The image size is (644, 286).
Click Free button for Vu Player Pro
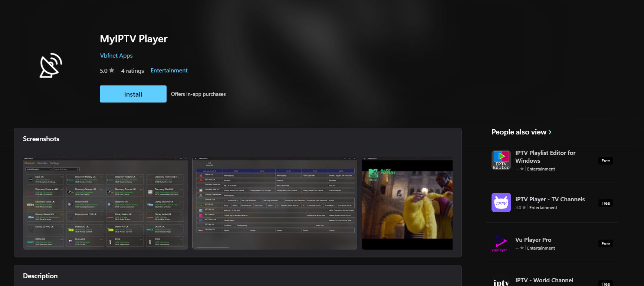coord(605,244)
